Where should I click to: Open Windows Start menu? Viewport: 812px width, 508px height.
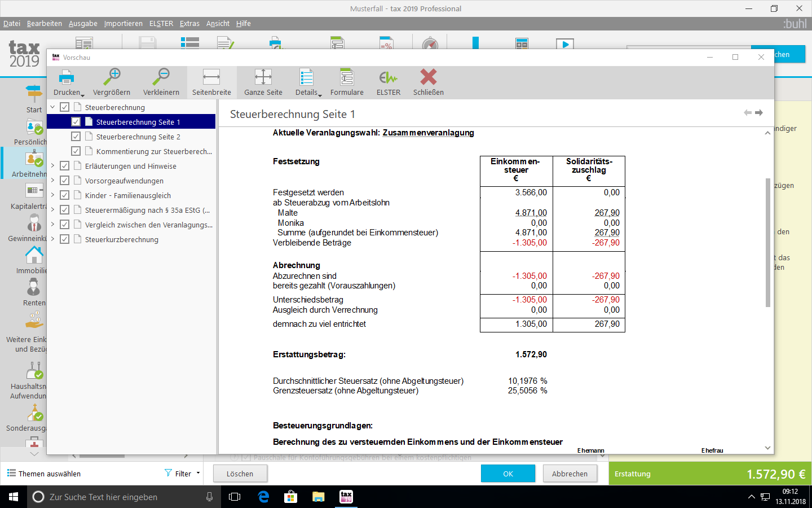14,497
